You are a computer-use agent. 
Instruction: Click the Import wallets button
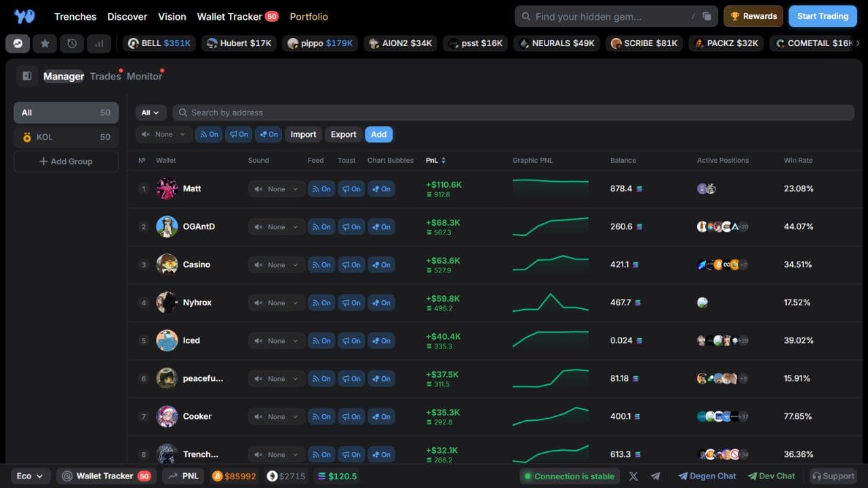(303, 134)
